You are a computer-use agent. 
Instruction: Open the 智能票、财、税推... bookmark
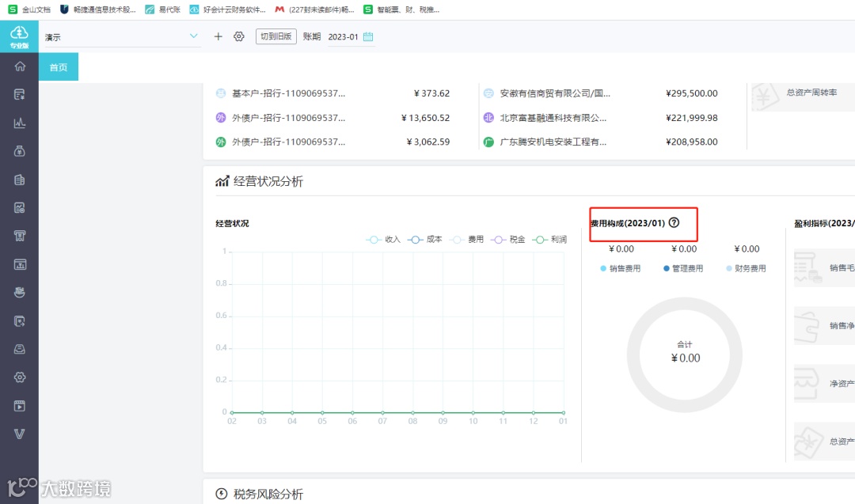401,9
